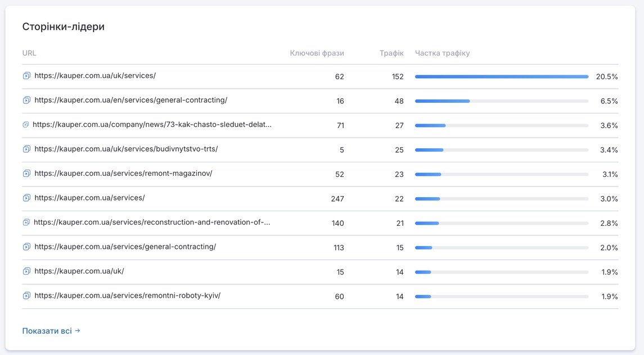Open the Показати всі link
Image resolution: width=644 pixels, height=355 pixels.
(51, 331)
